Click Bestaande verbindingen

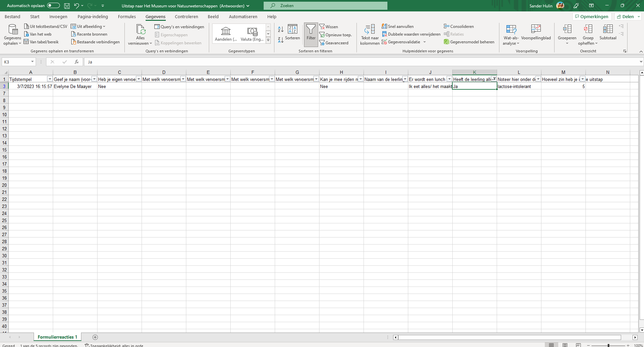[96, 42]
